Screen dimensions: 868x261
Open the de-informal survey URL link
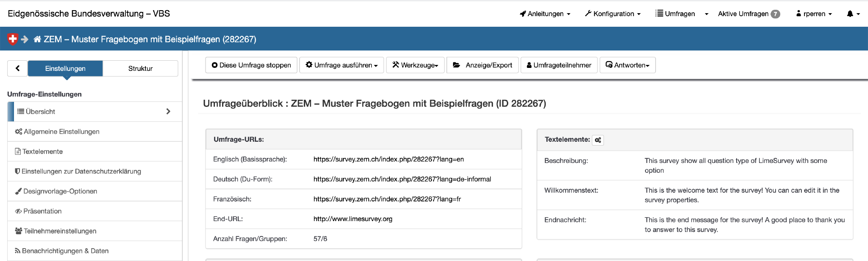[402, 179]
